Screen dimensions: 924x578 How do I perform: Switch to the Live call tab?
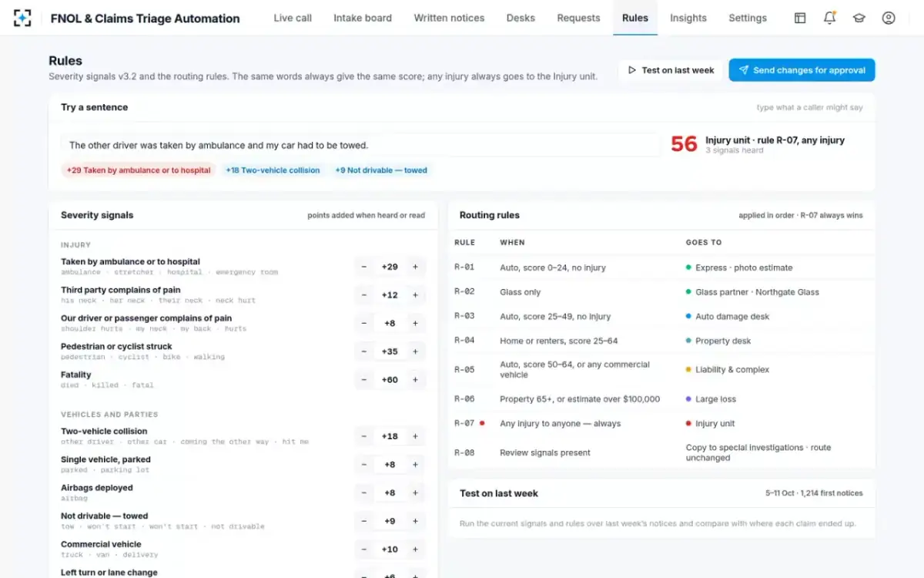(x=293, y=18)
